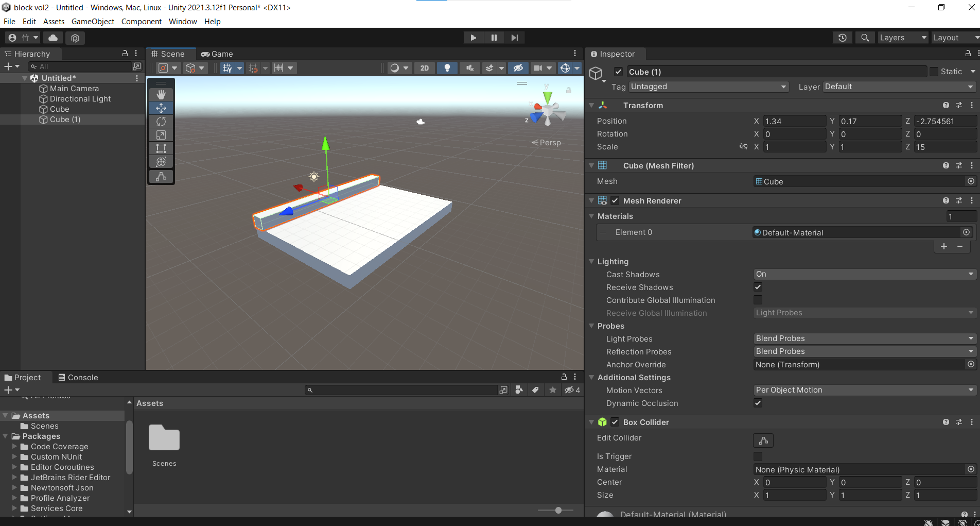Open Mesh Renderer preset selector
Screen dimensions: 980x526
pos(959,200)
